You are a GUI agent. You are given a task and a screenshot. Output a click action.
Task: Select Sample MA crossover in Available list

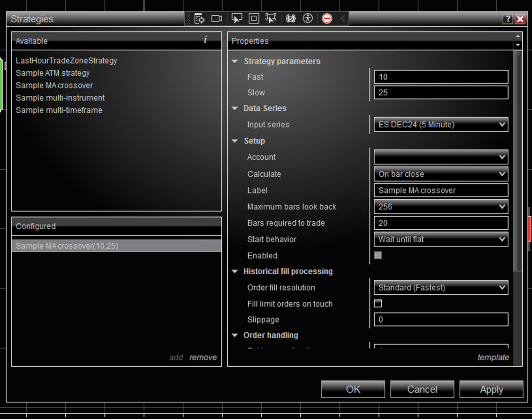54,86
